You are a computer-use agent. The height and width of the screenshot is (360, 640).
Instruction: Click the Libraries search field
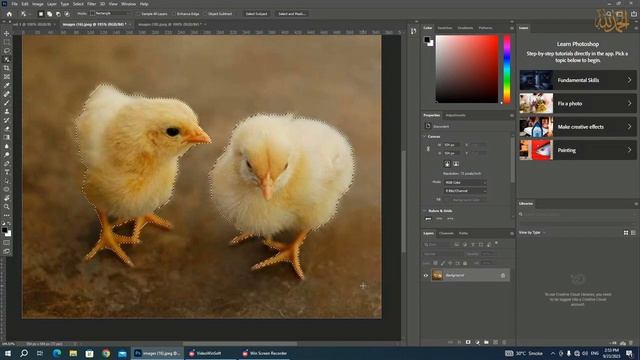(577, 214)
